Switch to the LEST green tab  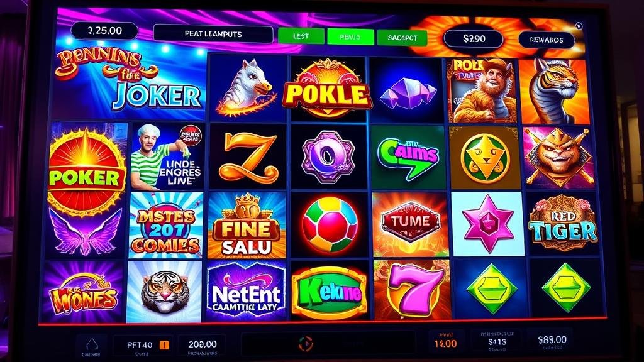(301, 36)
